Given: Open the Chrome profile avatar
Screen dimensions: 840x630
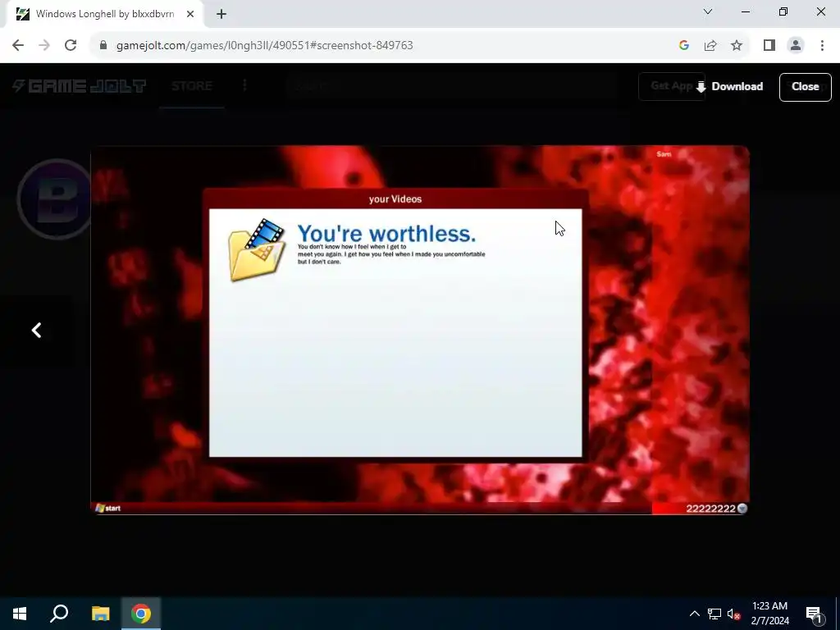Looking at the screenshot, I should click(x=796, y=46).
